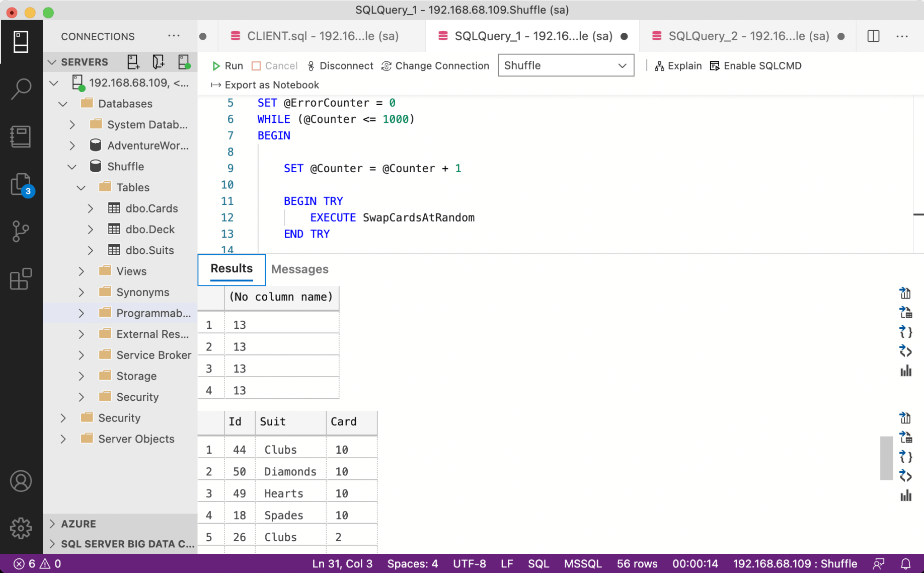
Task: Open the Notebooks view icon
Action: 21,136
